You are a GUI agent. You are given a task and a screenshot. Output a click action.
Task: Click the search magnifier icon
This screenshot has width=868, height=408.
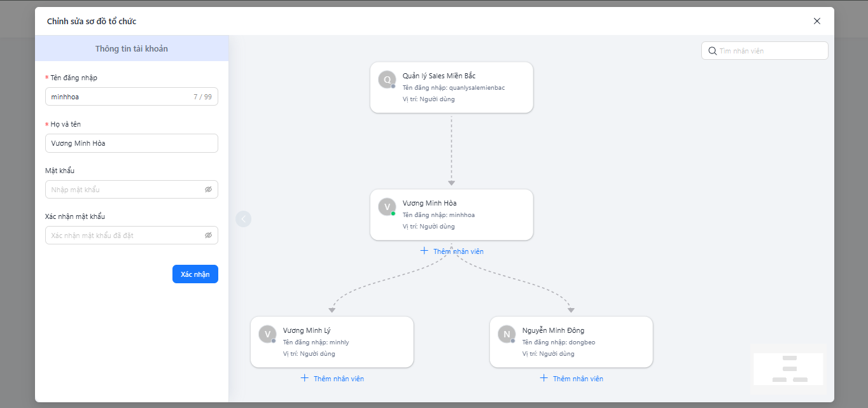pos(713,51)
